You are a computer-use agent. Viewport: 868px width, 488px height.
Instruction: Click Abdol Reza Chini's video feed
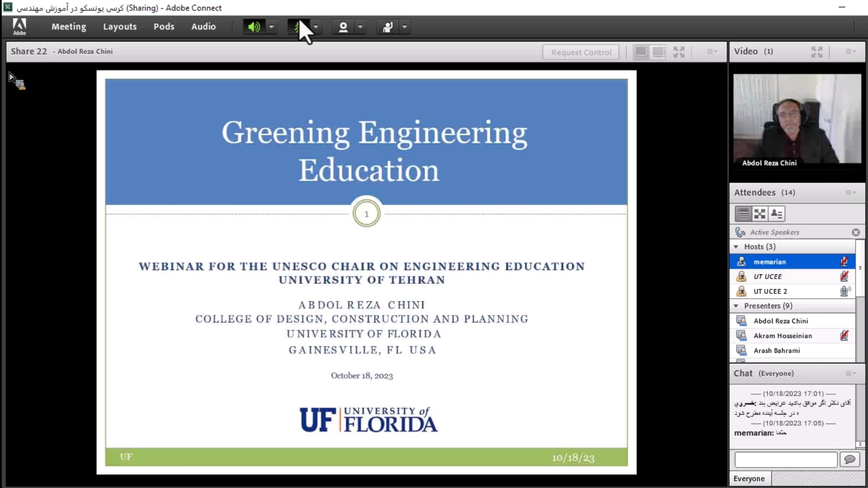tap(797, 119)
